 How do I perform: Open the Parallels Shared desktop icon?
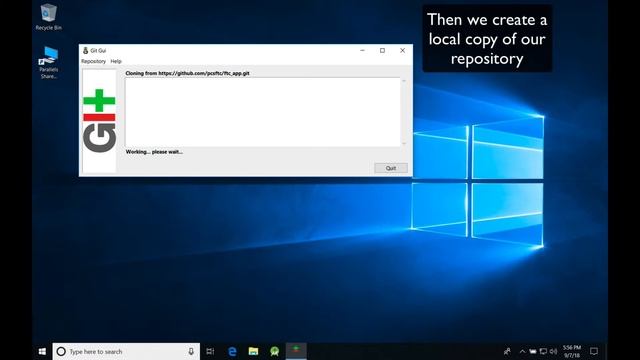pyautogui.click(x=49, y=62)
